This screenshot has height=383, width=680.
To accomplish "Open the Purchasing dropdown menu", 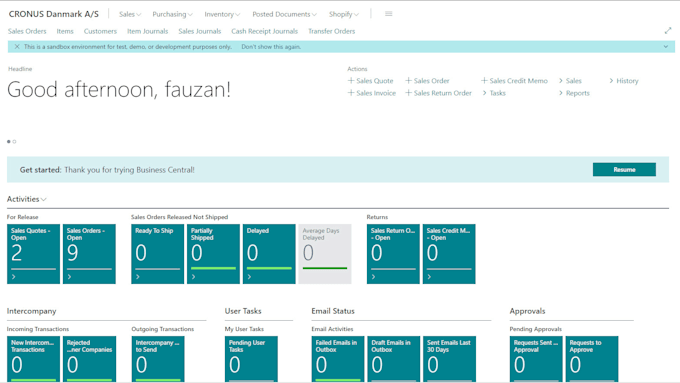I will [172, 14].
